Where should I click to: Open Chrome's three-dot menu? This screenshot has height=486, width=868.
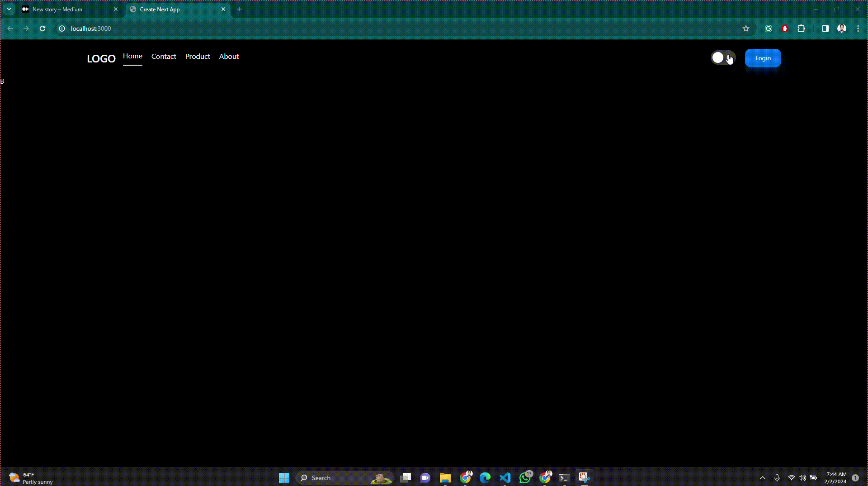click(x=858, y=29)
